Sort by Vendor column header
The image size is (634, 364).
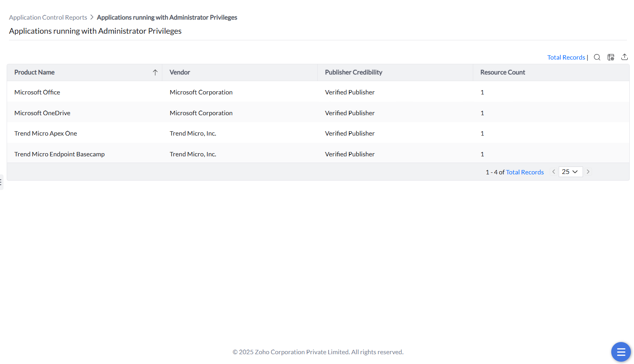[180, 72]
